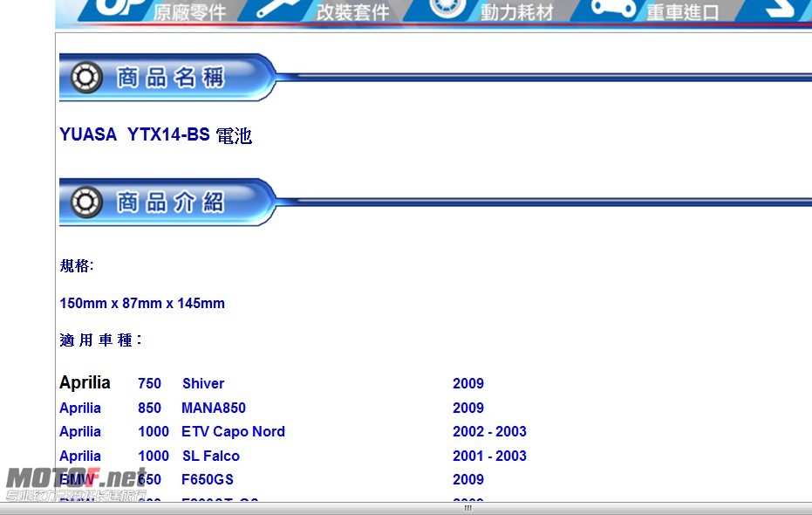Click 1000 in the ETV Capo Nord row
This screenshot has width=812, height=515.
point(154,431)
